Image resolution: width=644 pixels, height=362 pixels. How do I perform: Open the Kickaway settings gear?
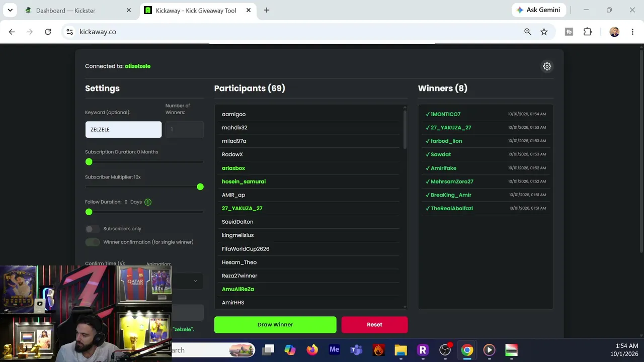(547, 66)
